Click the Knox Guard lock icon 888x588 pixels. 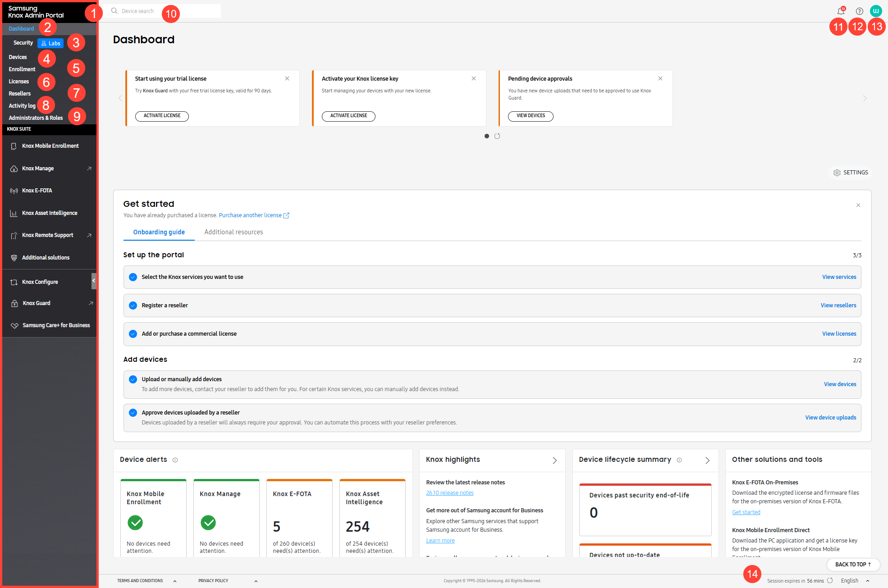tap(14, 303)
